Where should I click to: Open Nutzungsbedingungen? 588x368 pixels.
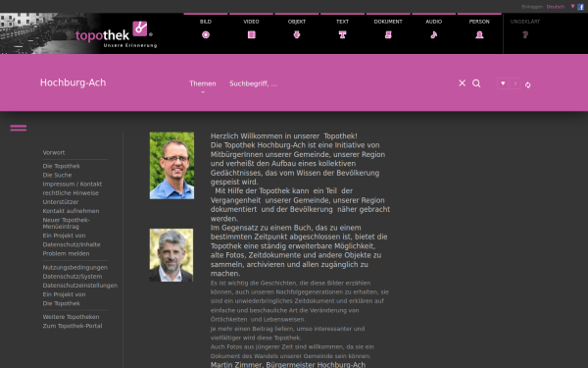point(75,267)
